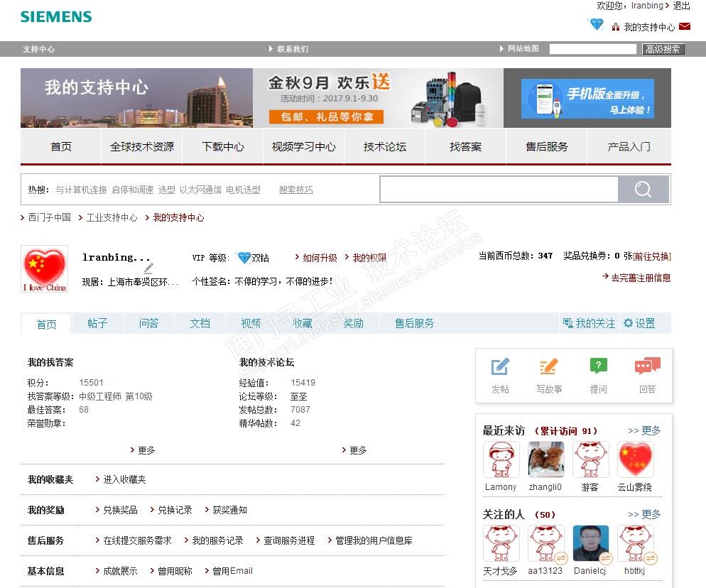Open 视频学习中心 menu item

tap(303, 147)
